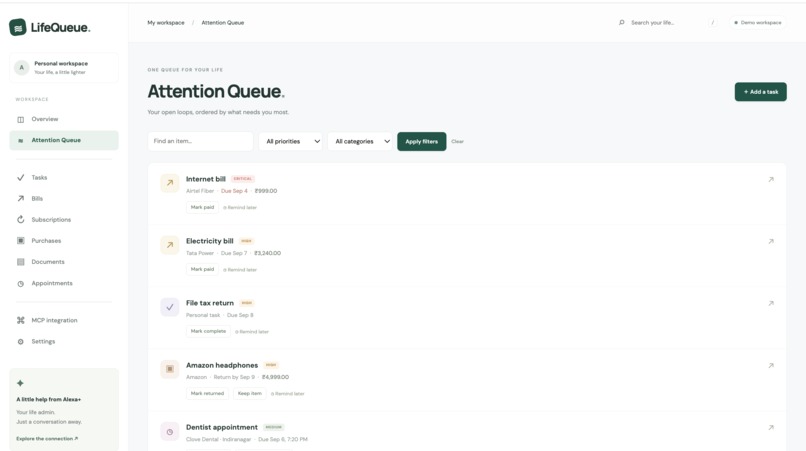Click the Documents icon in sidebar
The height and width of the screenshot is (451, 806).
pos(21,262)
